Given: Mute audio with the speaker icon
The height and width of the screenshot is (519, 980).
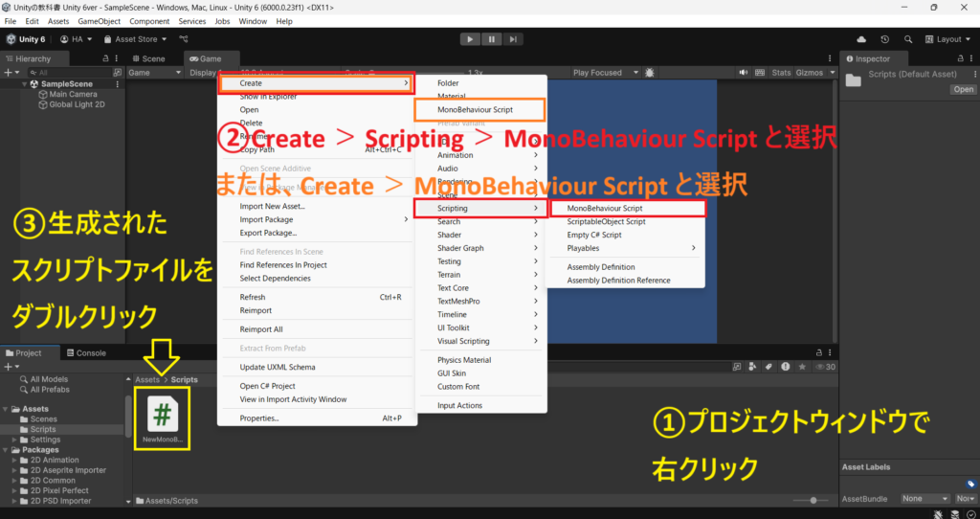Looking at the screenshot, I should pyautogui.click(x=743, y=73).
